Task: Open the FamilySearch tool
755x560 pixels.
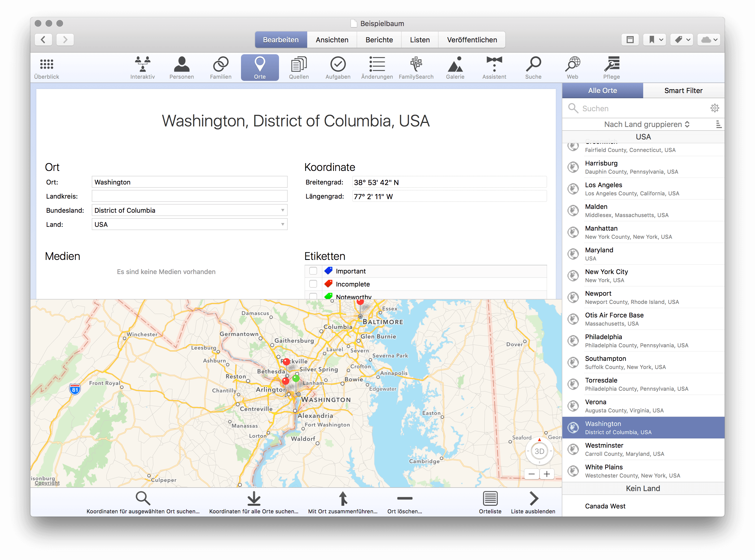Action: [416, 68]
